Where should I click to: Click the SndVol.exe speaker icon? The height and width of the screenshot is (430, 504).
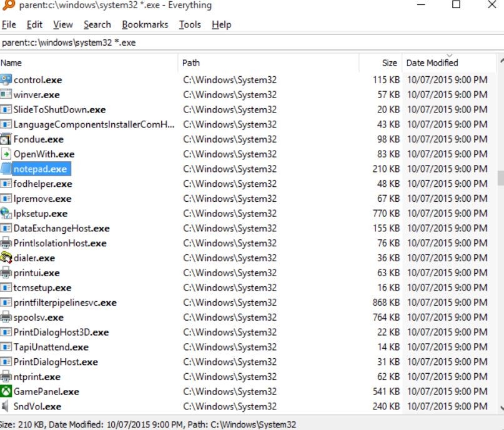tap(5, 406)
